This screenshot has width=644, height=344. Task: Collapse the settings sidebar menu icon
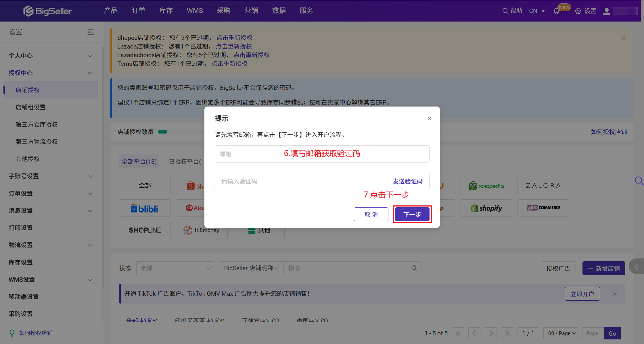tap(91, 32)
